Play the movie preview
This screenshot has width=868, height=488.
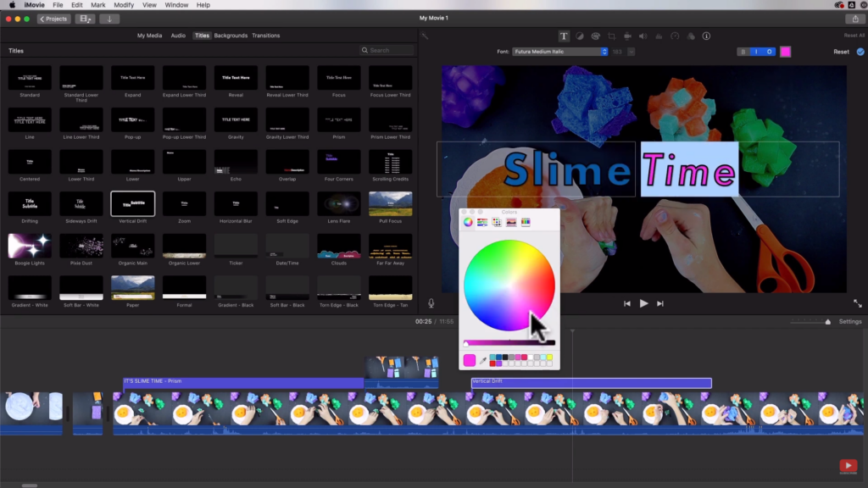click(x=643, y=303)
